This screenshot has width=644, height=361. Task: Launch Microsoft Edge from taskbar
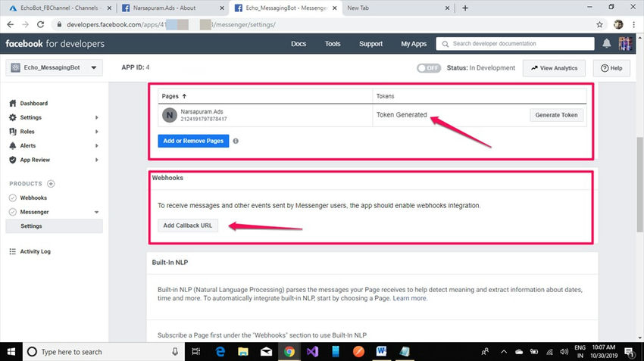point(220,352)
